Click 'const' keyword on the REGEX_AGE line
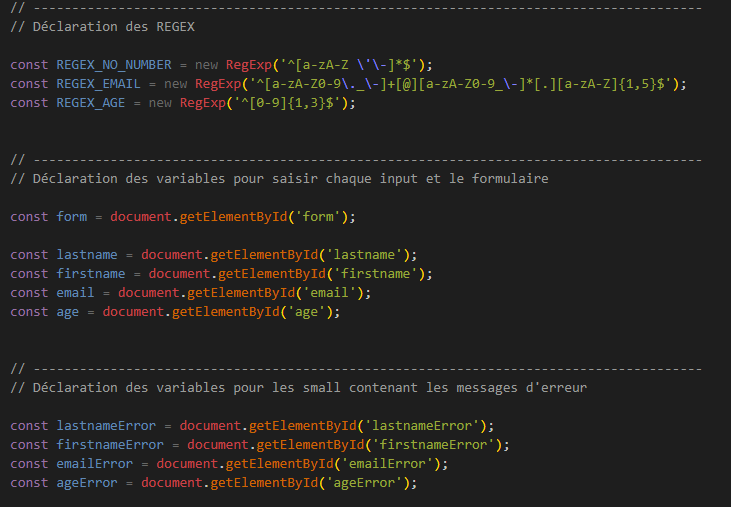731x507 pixels. (29, 103)
